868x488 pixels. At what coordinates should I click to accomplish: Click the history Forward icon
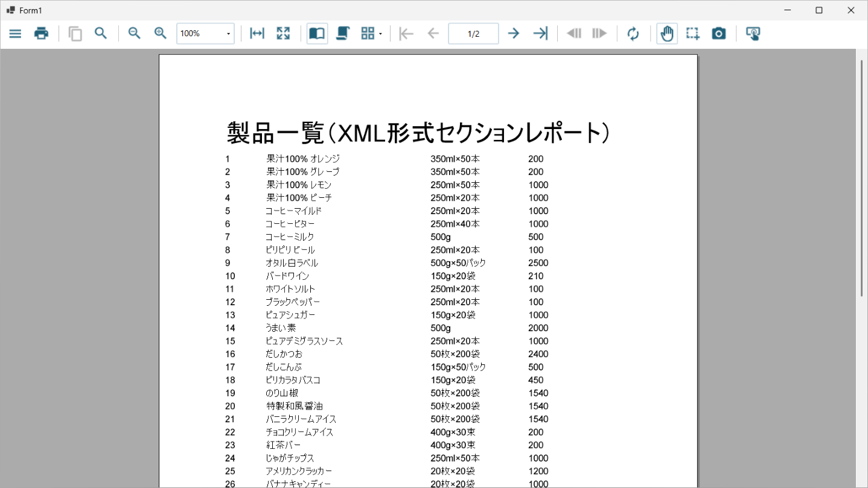(599, 34)
